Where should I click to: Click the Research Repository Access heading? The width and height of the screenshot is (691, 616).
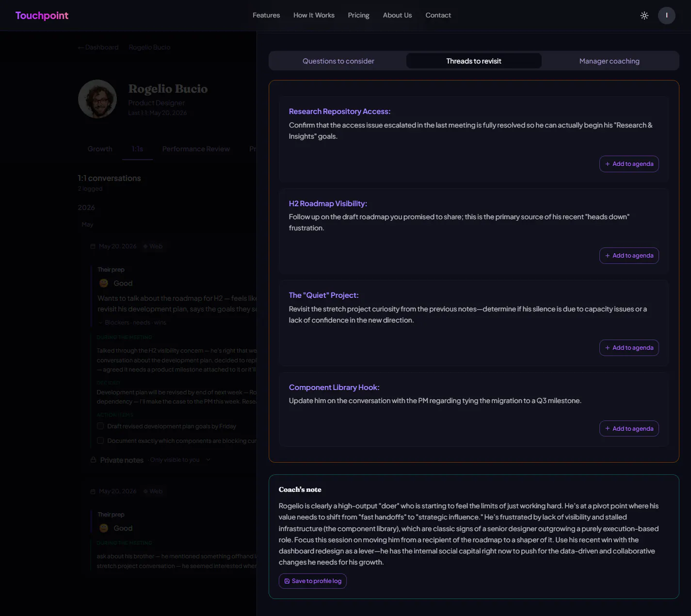pyautogui.click(x=339, y=112)
